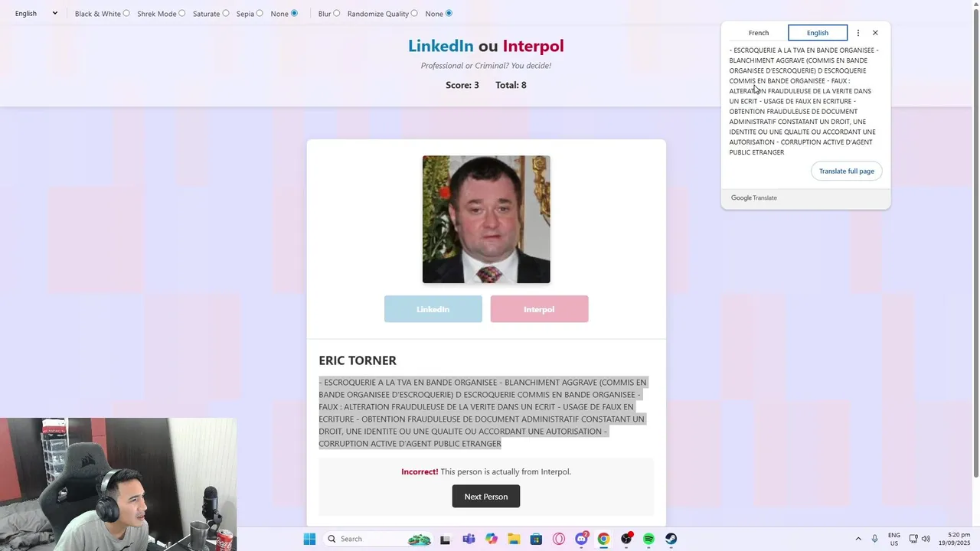Image resolution: width=980 pixels, height=551 pixels.
Task: Open Task View in the taskbar
Action: [x=445, y=539]
